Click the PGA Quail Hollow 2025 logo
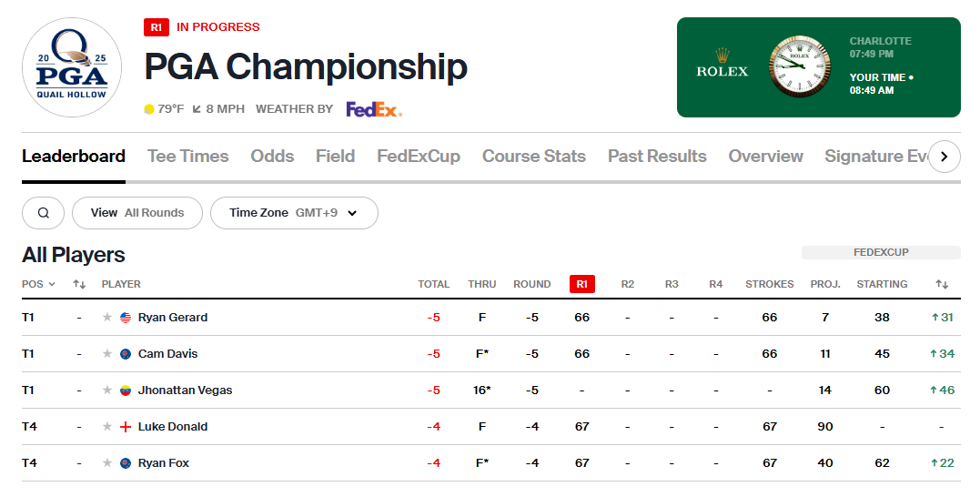 (72, 67)
